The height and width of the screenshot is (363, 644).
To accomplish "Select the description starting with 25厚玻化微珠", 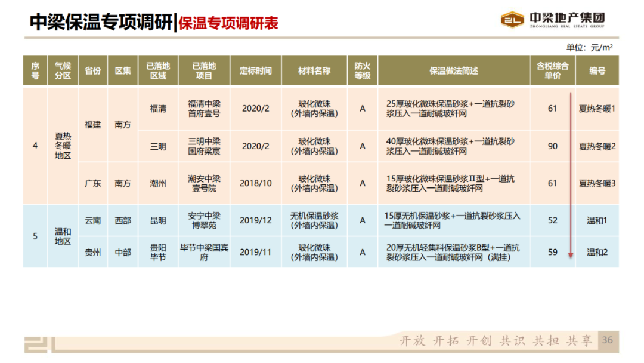I will [x=454, y=109].
